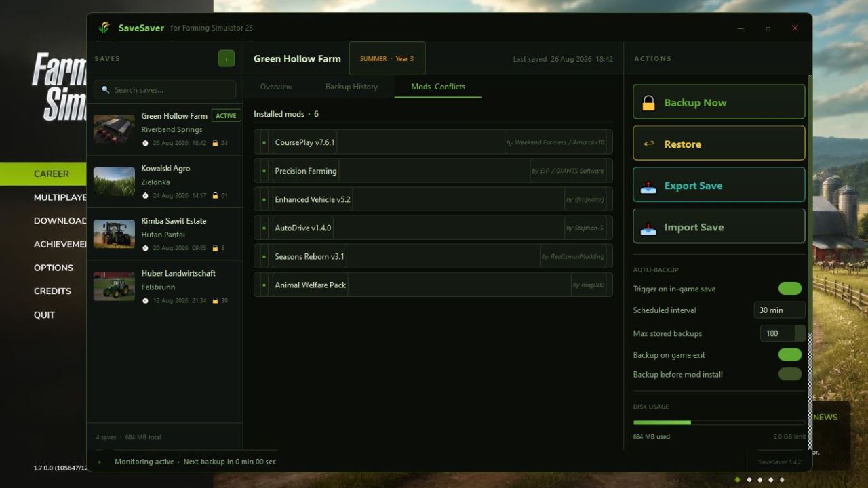Image resolution: width=868 pixels, height=488 pixels.
Task: Select the Mods Conflicts tab
Action: [x=438, y=87]
